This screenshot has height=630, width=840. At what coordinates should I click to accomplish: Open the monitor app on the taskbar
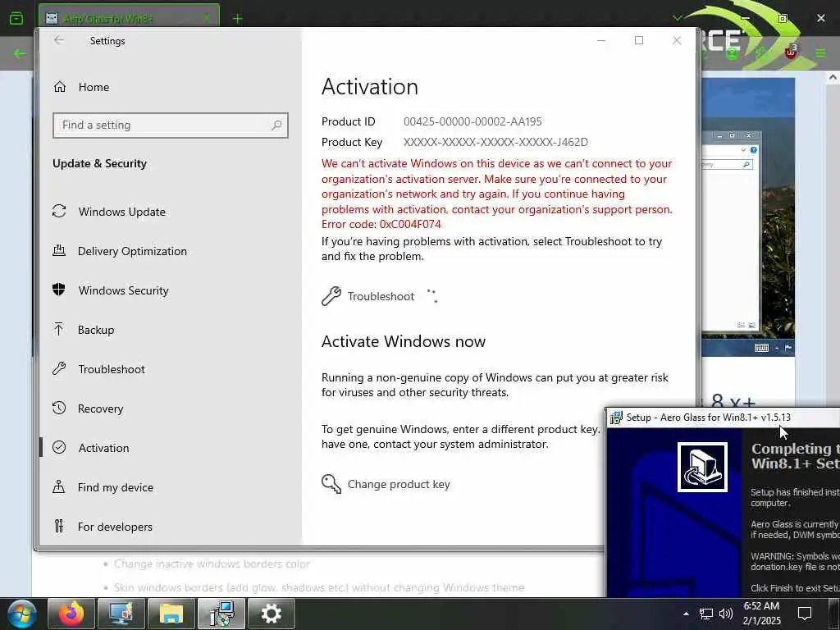tap(121, 614)
